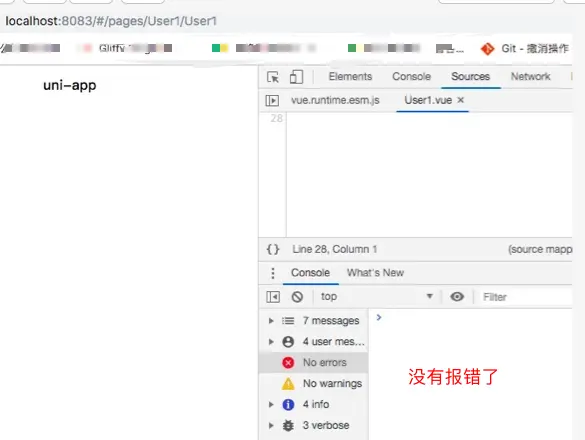Screen dimensions: 585x440
Task: Click the source mapped status text
Action: [x=540, y=249]
